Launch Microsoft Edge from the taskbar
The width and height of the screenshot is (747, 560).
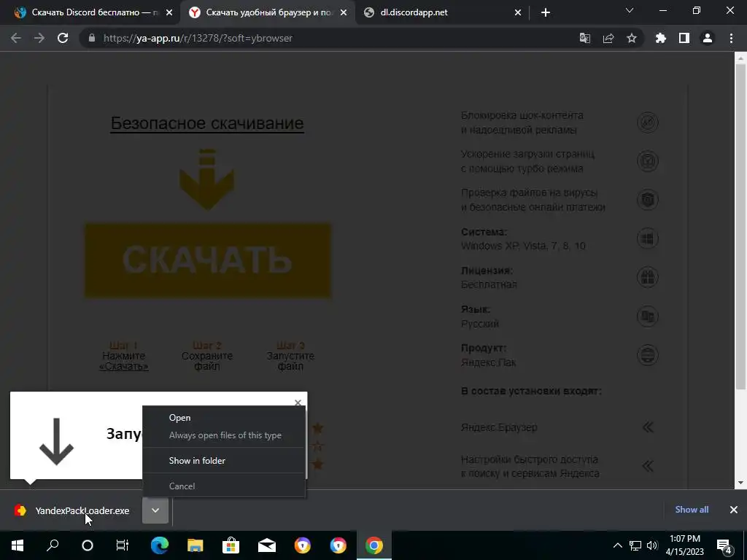pos(160,545)
